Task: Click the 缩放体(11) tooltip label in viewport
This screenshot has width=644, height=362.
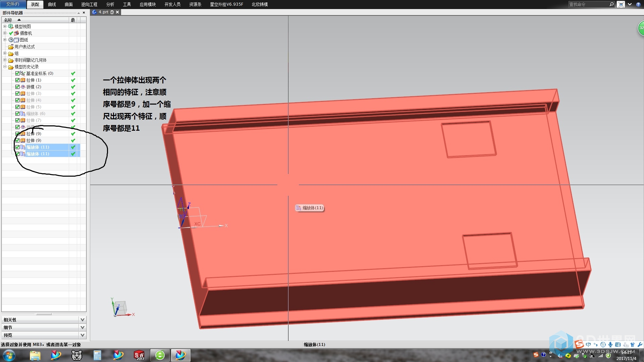Action: (x=310, y=208)
